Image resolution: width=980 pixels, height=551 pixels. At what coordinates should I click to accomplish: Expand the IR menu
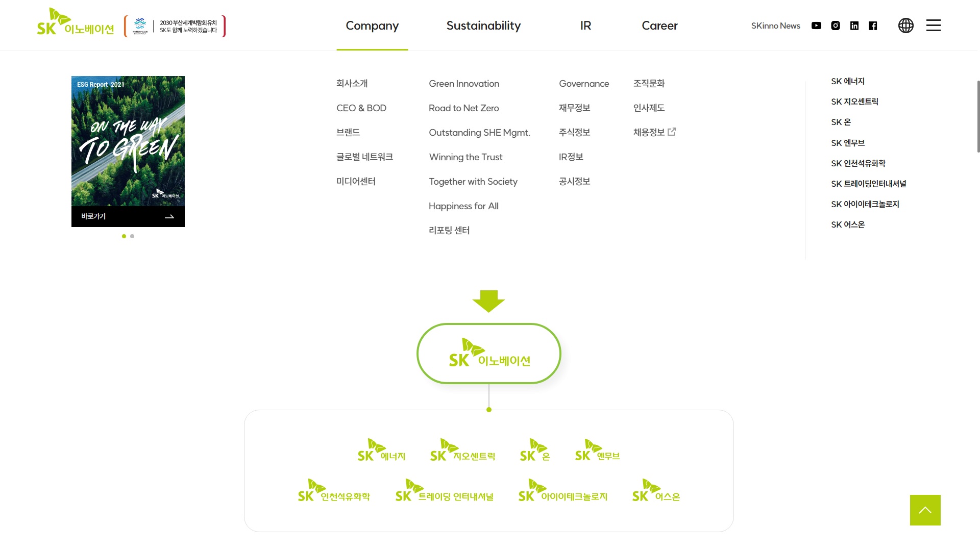585,26
